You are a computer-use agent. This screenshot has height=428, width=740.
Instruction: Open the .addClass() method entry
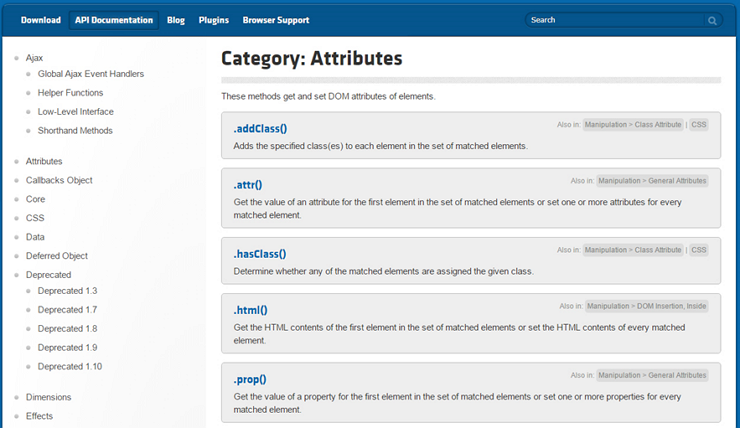click(x=260, y=128)
